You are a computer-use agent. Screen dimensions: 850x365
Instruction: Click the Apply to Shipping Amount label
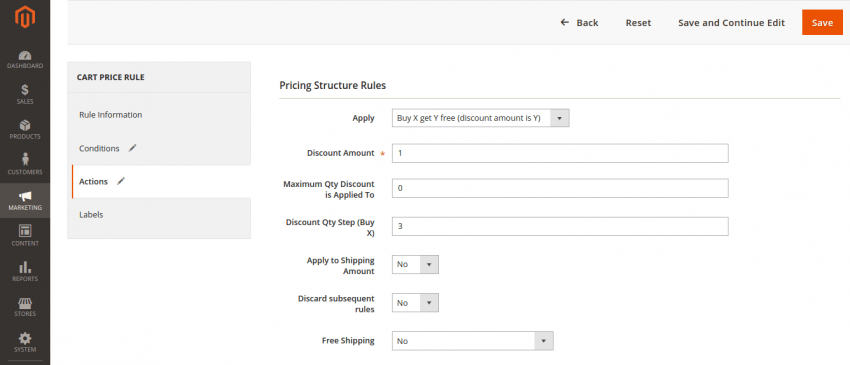pos(340,266)
